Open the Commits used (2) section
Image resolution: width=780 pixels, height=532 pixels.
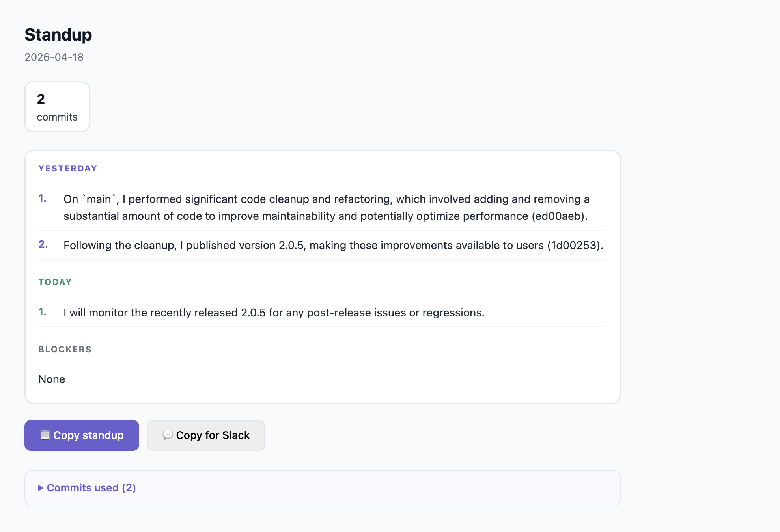pyautogui.click(x=91, y=488)
